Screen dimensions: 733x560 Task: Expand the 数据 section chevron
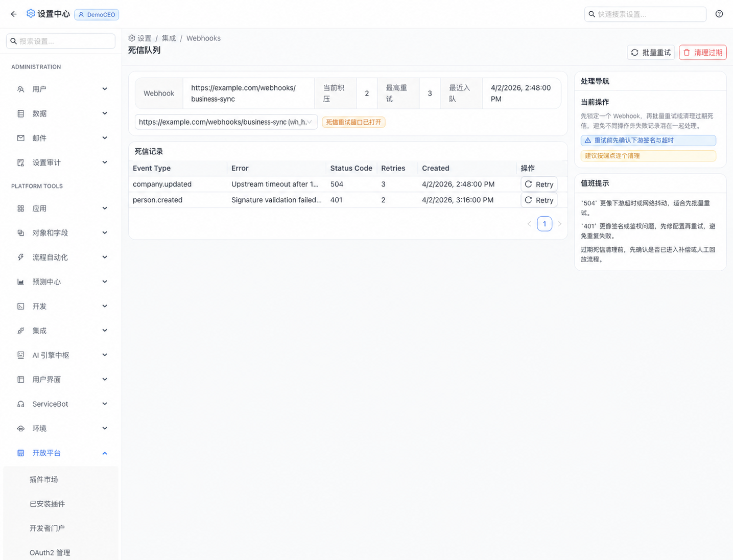coord(105,113)
